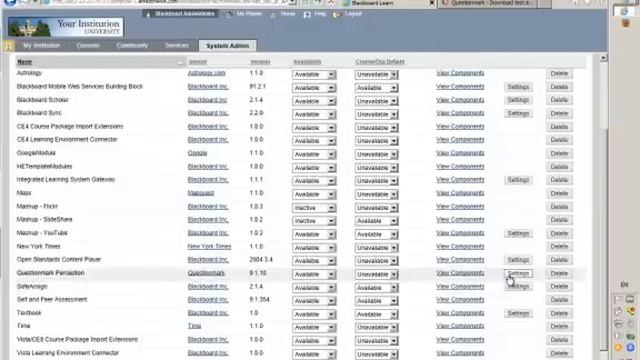The height and width of the screenshot is (360, 640).
Task: Open the Courses tab
Action: 88,45
